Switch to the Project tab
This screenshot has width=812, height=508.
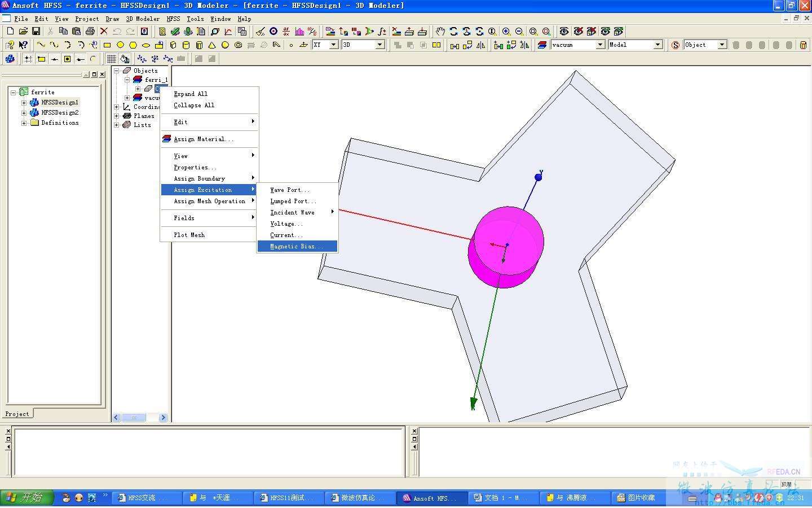coord(17,414)
